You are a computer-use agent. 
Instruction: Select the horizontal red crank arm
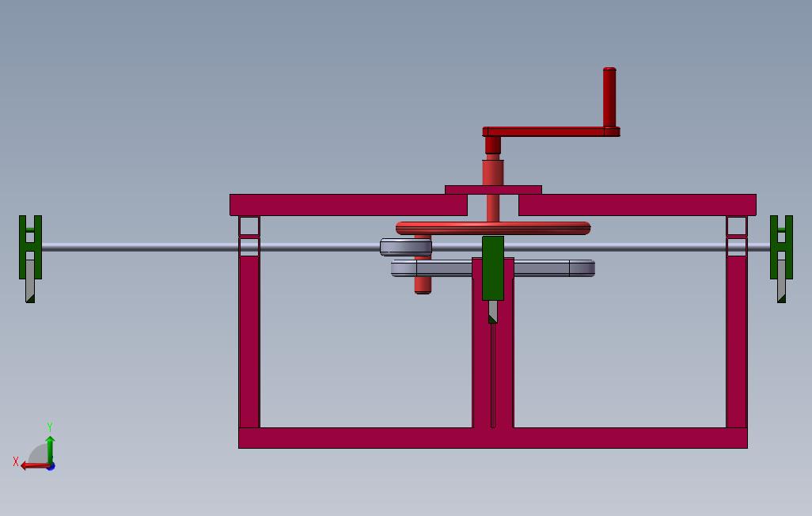(551, 131)
